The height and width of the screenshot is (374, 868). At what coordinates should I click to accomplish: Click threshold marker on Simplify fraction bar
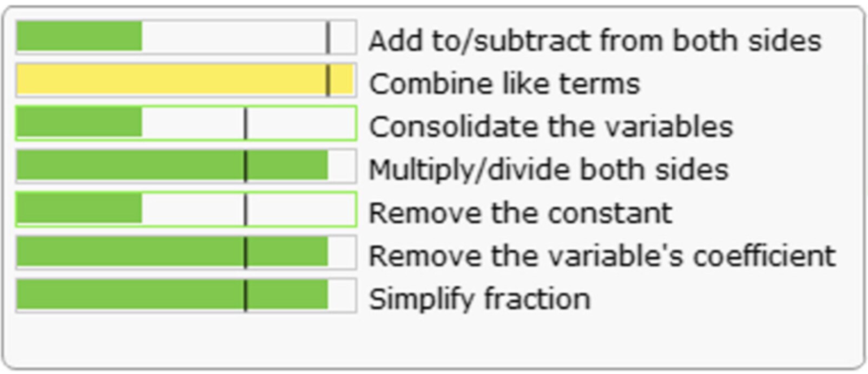point(245,296)
